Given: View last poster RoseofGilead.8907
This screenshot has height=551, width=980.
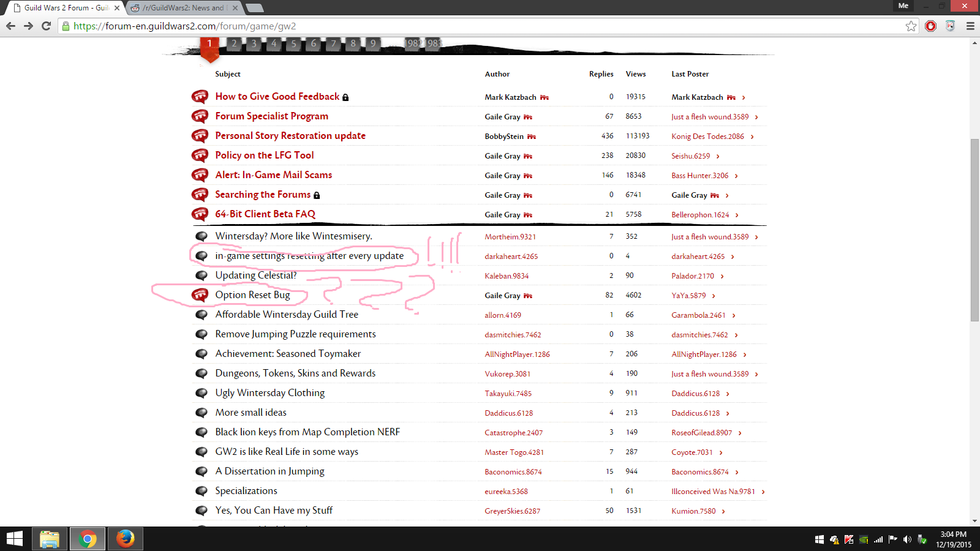Looking at the screenshot, I should [x=701, y=433].
